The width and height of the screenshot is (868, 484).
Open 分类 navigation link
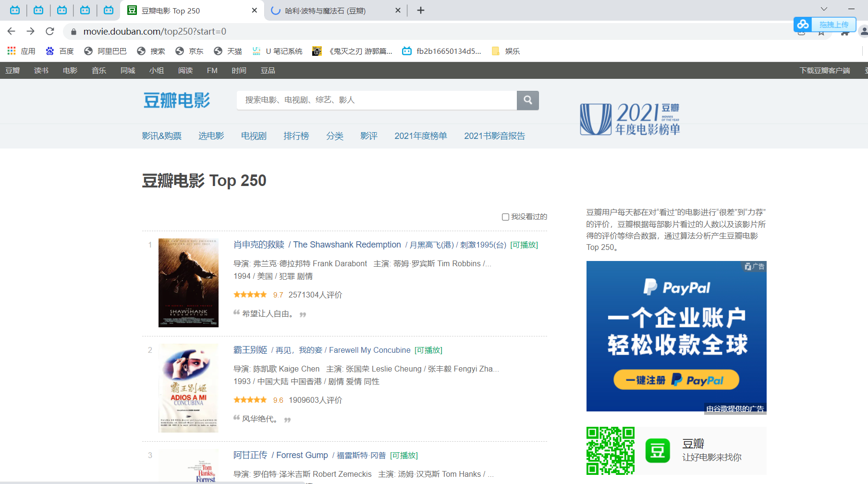click(x=335, y=136)
